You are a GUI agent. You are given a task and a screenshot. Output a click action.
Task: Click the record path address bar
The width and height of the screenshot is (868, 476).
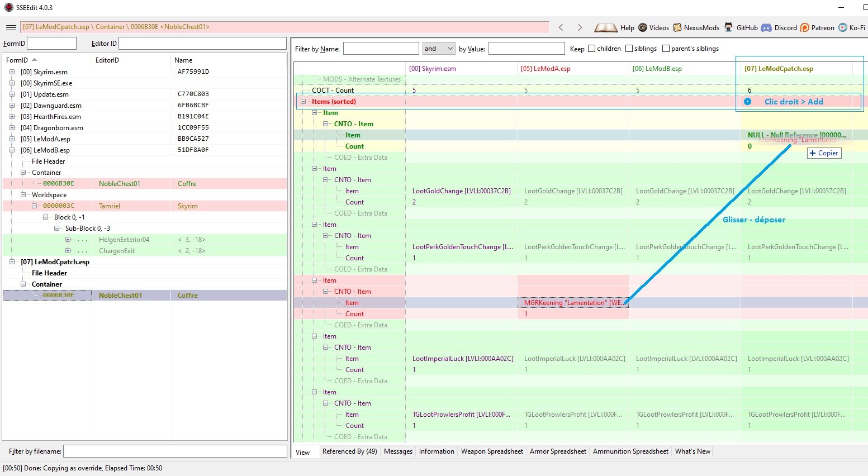click(x=285, y=27)
